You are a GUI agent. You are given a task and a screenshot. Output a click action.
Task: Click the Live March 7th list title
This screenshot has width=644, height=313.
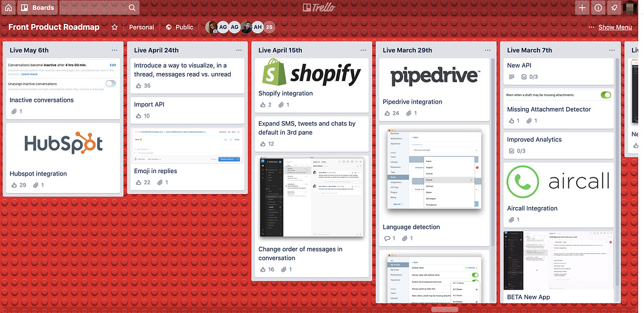point(529,50)
